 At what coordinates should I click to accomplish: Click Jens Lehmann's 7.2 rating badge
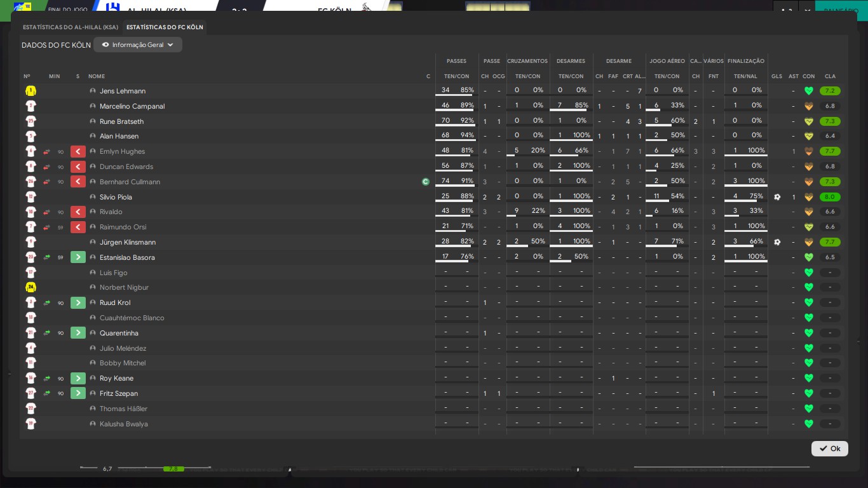[830, 91]
